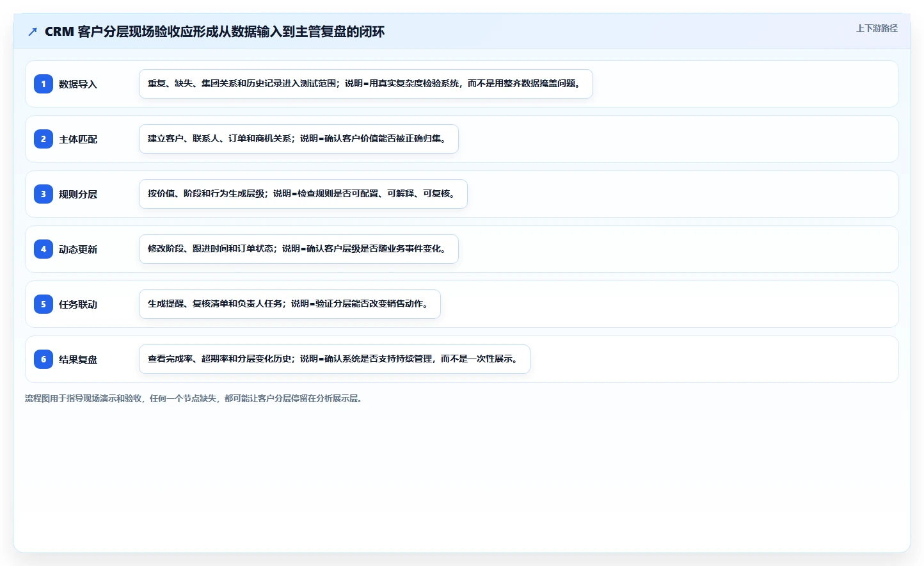Open the description box starting 建立客户、联系人
Image resolution: width=924 pixels, height=566 pixels.
(299, 139)
